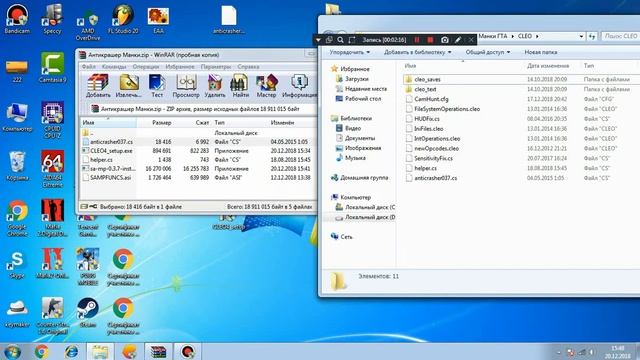640x360 pixels.
Task: Open the Speccy desktop icon
Action: click(52, 19)
